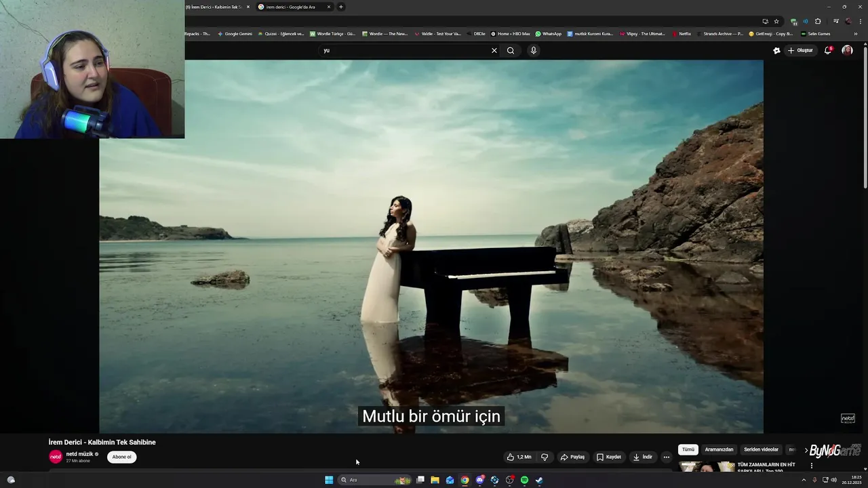
Task: Close the irem derici Google search tab
Action: pyautogui.click(x=329, y=7)
